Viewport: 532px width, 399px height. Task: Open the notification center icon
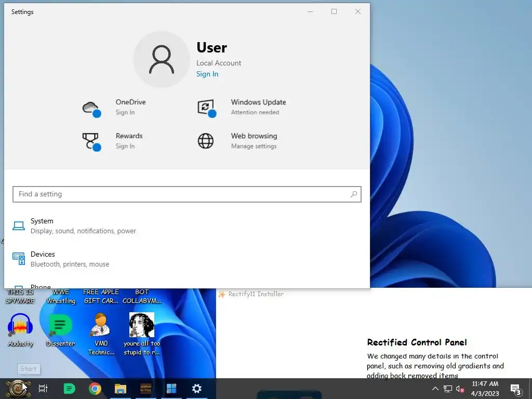click(x=516, y=389)
